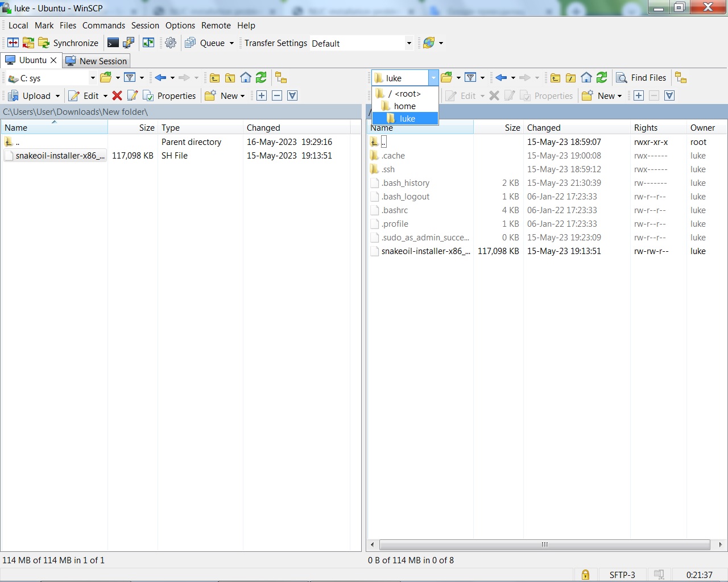
Task: Click local panel Edit button
Action: 84,95
